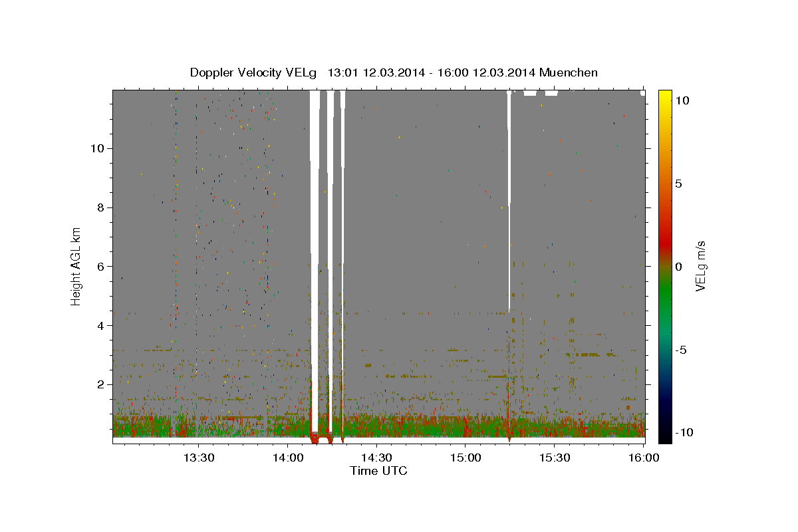The image size is (798, 532).
Task: Click the end time '16:00 12.03.2014' in title
Action: coord(486,72)
